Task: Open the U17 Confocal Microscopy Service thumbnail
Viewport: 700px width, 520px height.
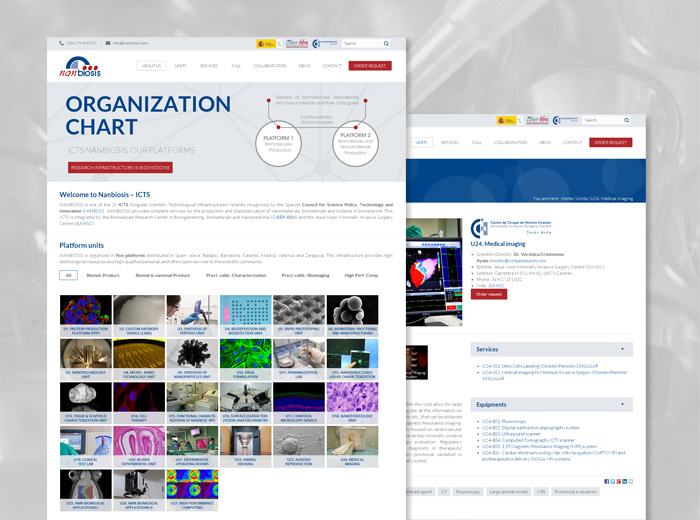Action: coord(299,403)
